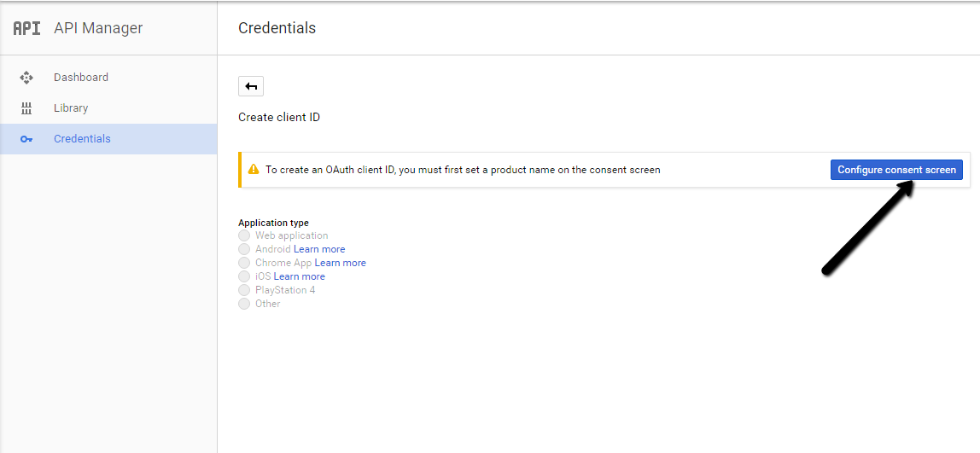
Task: Click the Dashboard sidebar icon
Action: 26,78
